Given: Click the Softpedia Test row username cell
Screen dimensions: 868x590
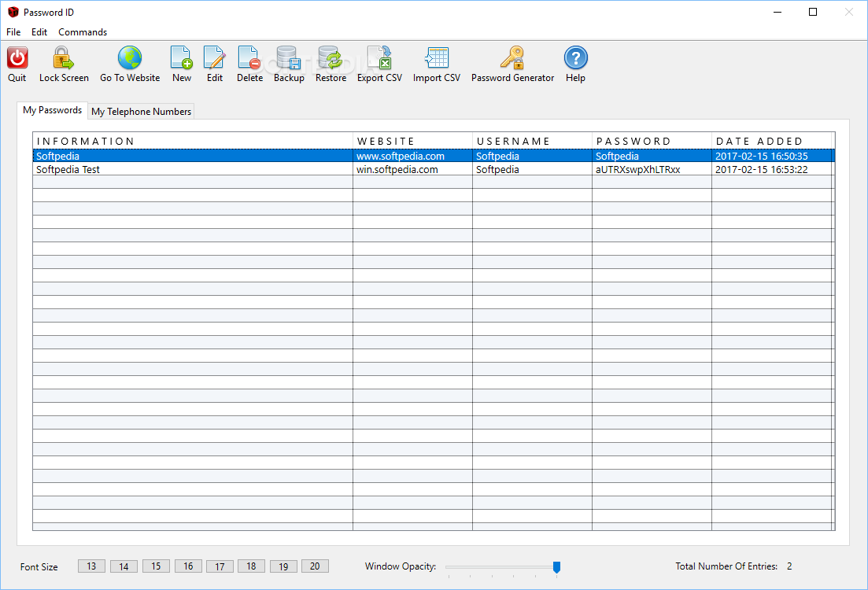Looking at the screenshot, I should point(532,169).
